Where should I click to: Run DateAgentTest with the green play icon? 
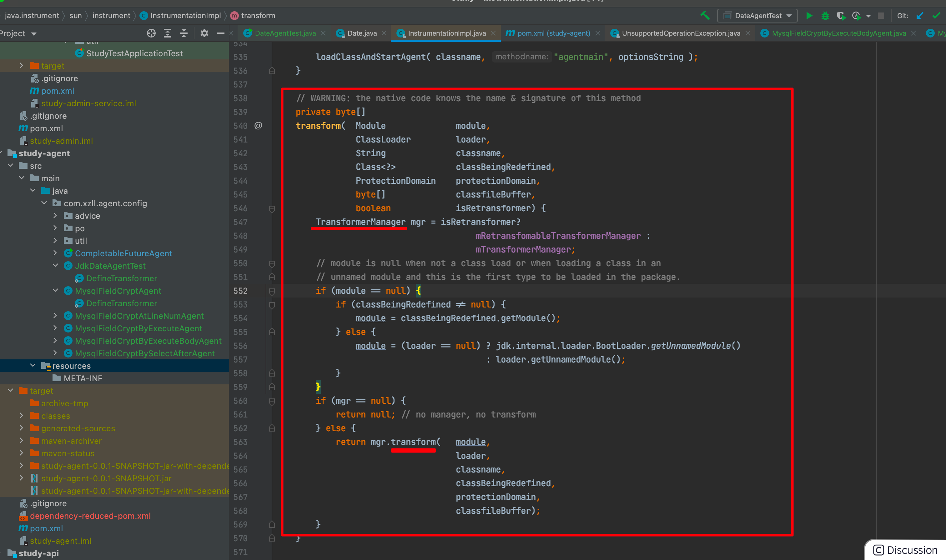pyautogui.click(x=809, y=16)
